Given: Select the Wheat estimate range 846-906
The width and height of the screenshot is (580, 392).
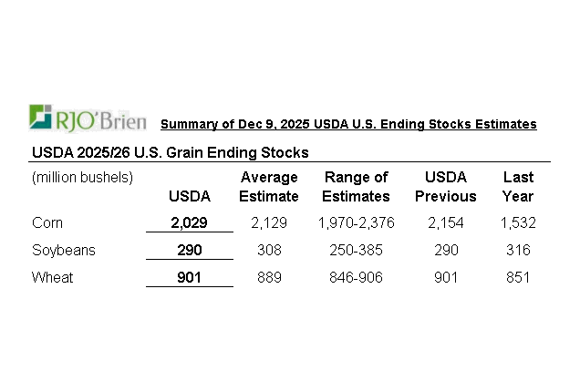Looking at the screenshot, I should coord(356,277).
